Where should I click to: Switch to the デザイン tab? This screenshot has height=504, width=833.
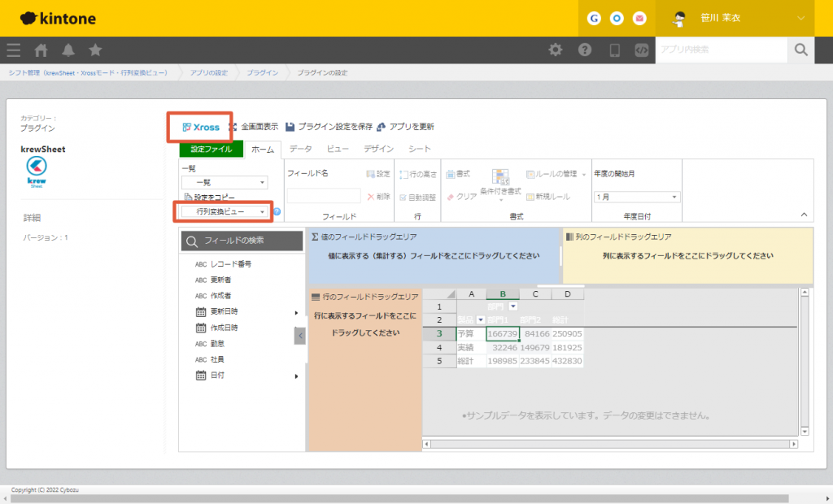click(378, 150)
